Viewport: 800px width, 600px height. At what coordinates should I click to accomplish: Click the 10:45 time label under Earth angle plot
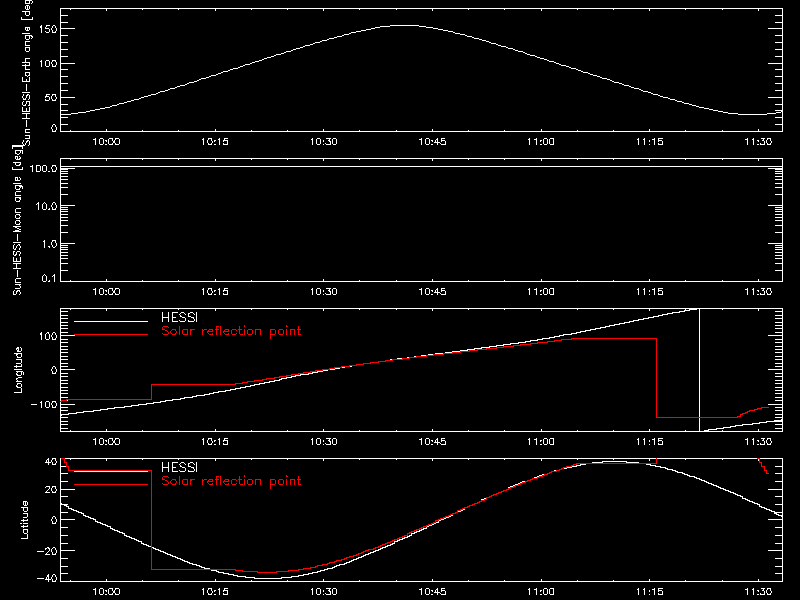[432, 142]
